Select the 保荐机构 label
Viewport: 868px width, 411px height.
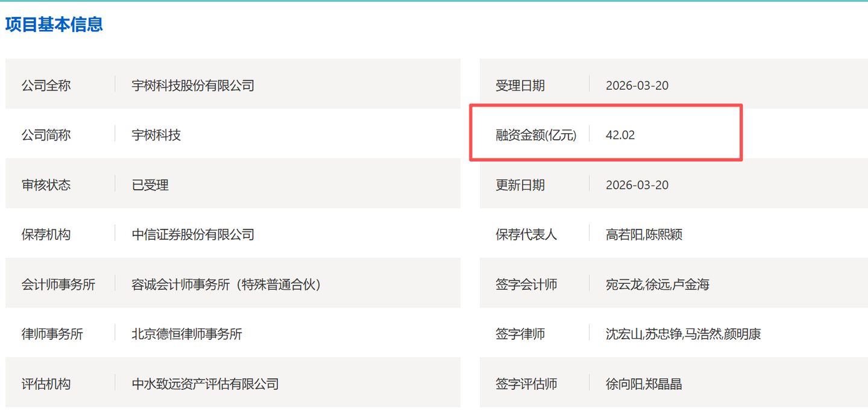[46, 234]
